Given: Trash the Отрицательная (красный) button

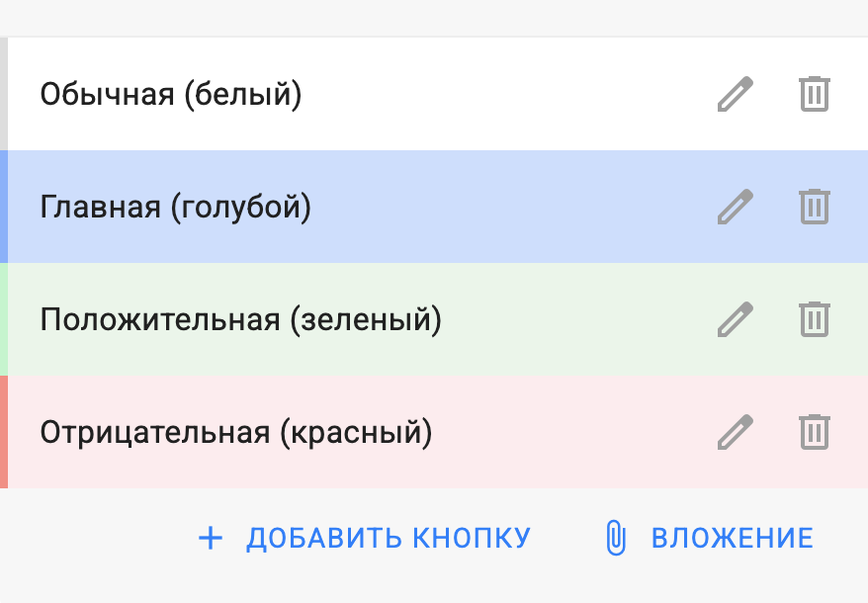Looking at the screenshot, I should click(815, 432).
